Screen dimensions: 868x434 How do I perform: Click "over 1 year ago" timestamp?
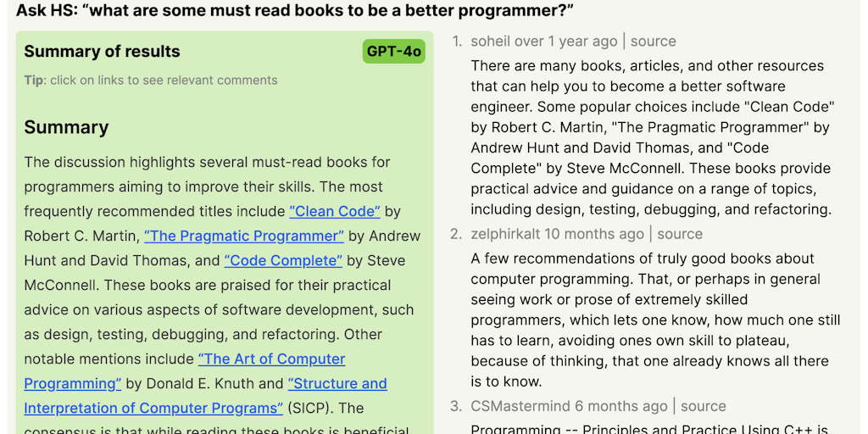tap(566, 41)
